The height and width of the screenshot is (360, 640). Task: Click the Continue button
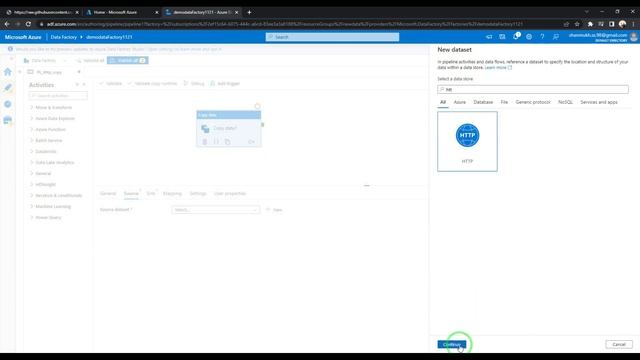452,344
